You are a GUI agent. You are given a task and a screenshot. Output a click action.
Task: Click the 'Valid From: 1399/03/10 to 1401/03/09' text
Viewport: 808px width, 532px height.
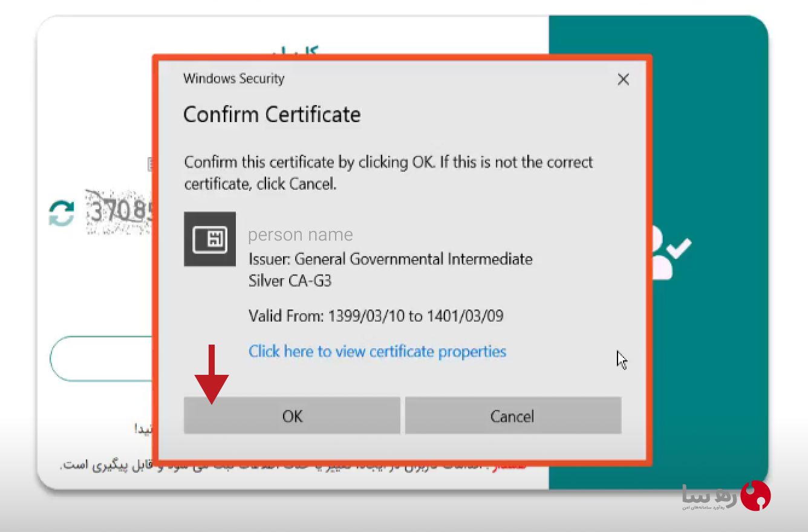(376, 316)
